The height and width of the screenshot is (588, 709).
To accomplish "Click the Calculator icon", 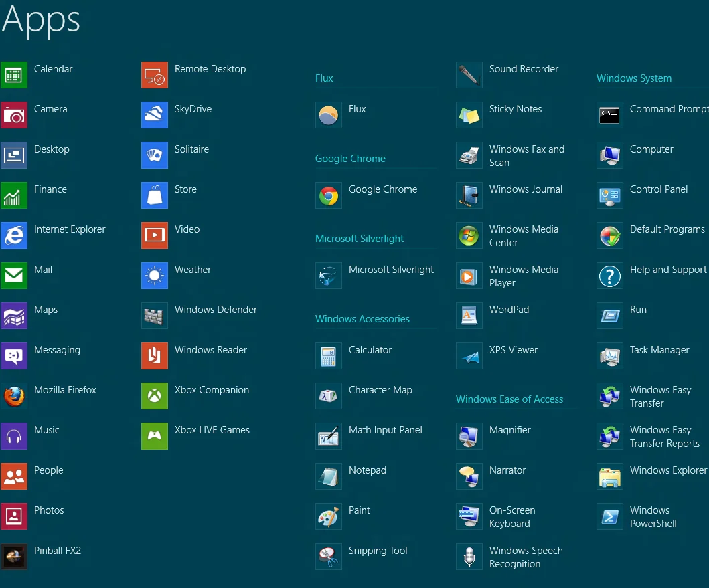I will 328,356.
